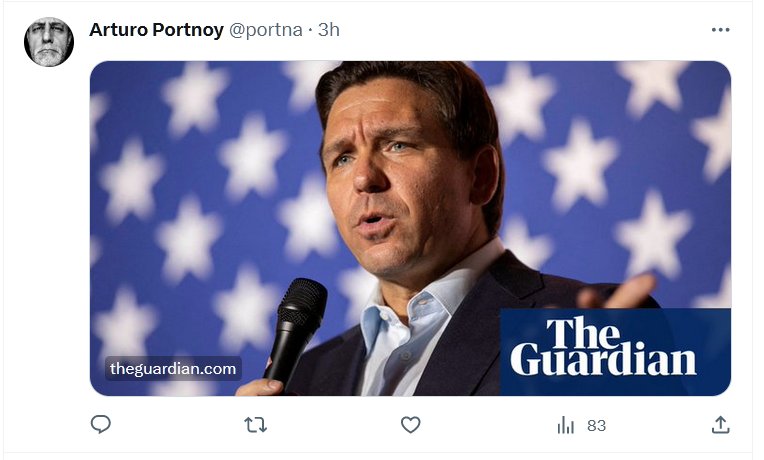The image size is (764, 460).
Task: Click the Share upload arrow icon
Action: (720, 425)
